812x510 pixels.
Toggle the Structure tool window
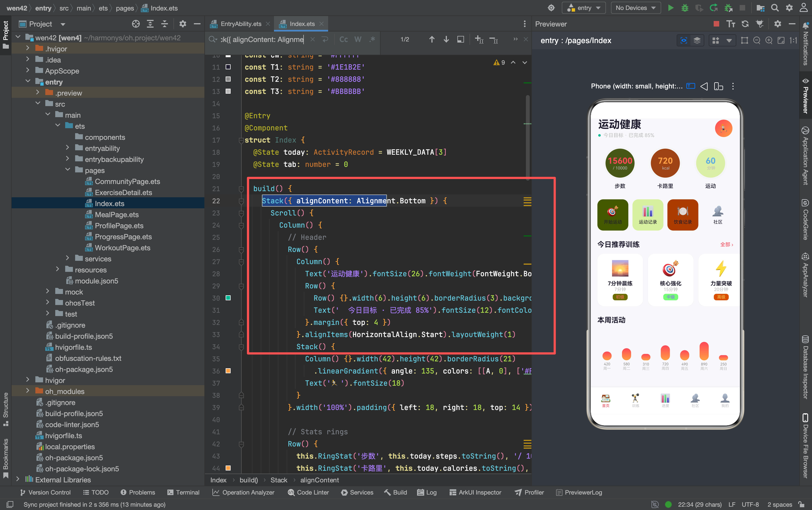(x=6, y=409)
